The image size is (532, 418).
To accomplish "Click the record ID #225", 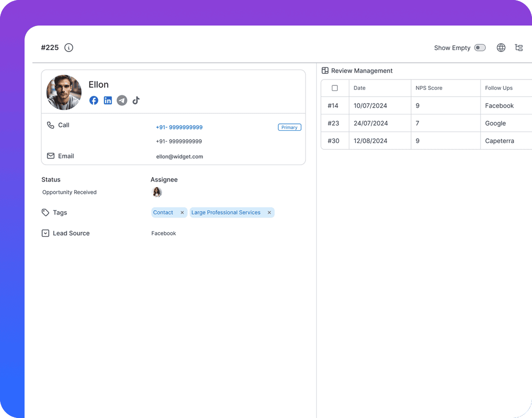I will pyautogui.click(x=50, y=48).
